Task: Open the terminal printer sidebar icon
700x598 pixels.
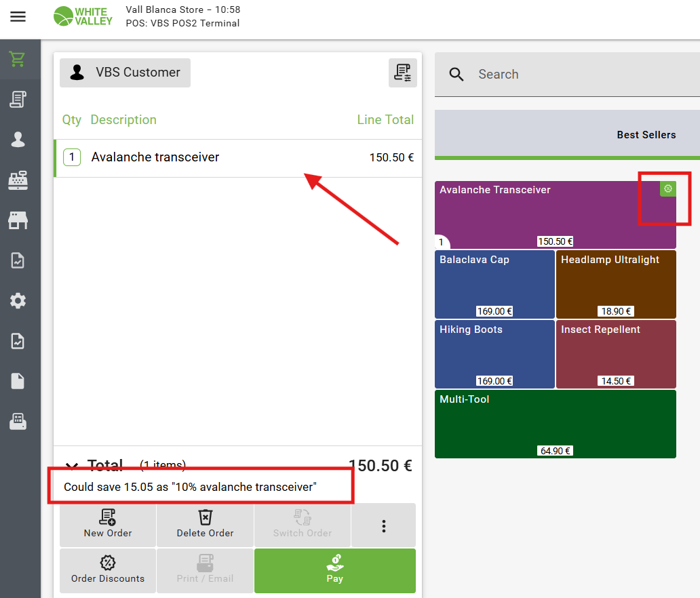Action: (x=18, y=421)
